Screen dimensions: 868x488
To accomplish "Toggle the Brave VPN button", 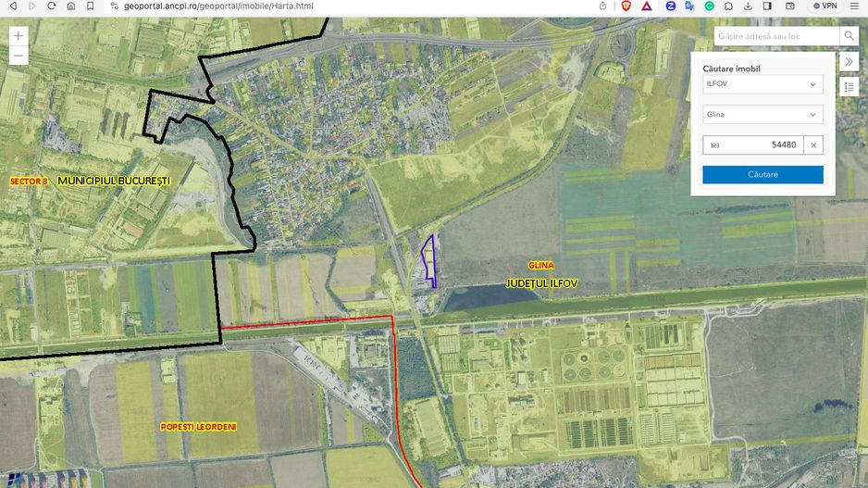I will 825,6.
